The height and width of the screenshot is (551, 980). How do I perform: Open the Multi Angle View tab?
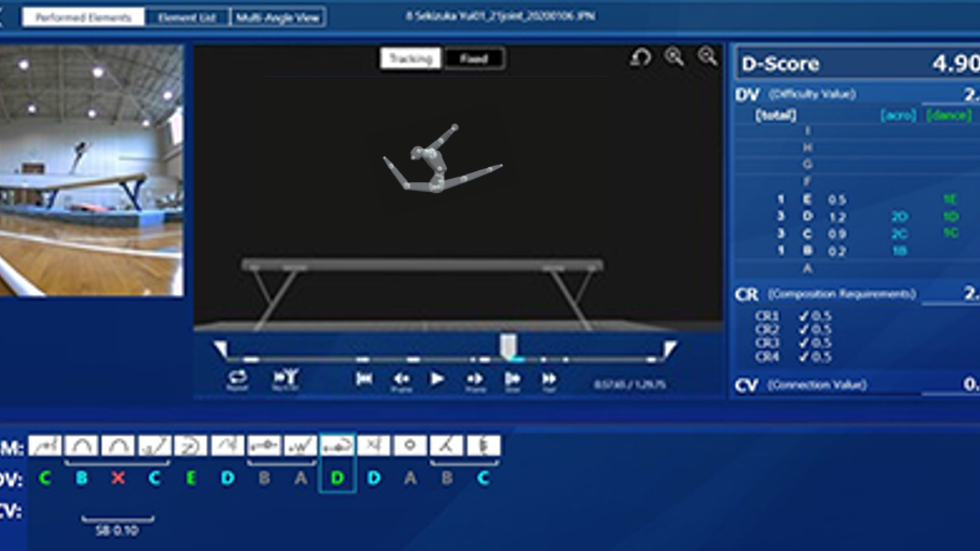coord(277,18)
